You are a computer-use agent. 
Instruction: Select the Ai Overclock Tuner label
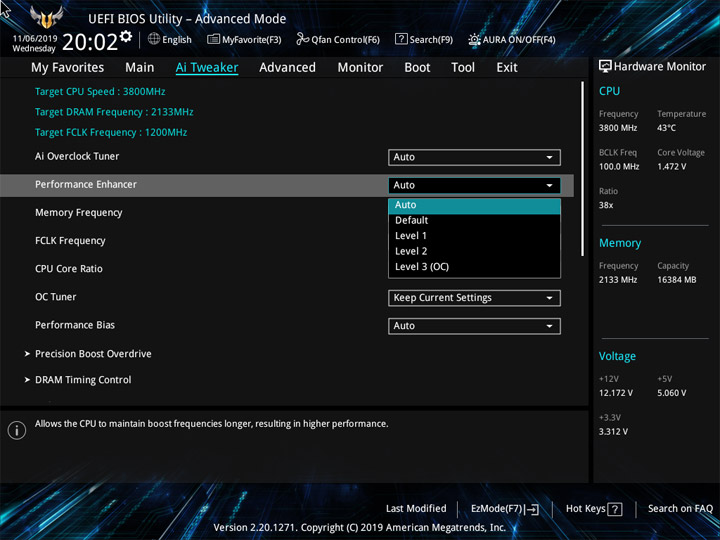[x=77, y=156]
